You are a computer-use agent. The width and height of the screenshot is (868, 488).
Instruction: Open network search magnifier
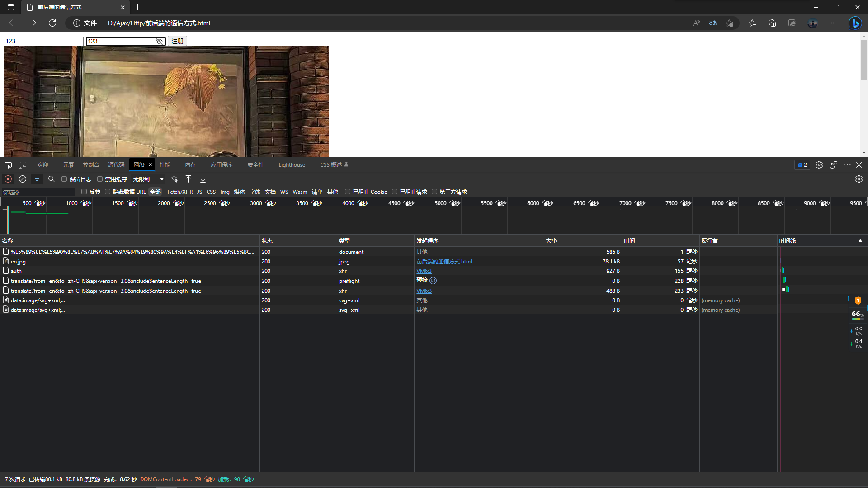click(x=52, y=179)
